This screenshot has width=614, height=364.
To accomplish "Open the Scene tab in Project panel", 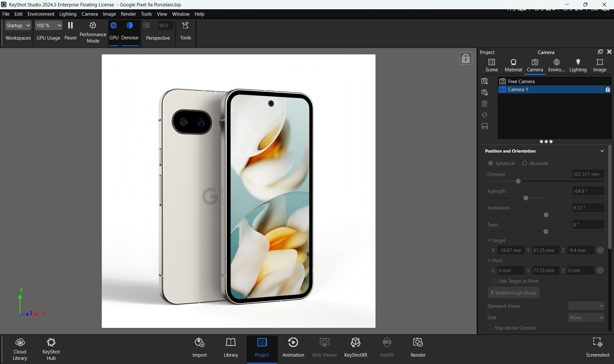I will click(491, 65).
